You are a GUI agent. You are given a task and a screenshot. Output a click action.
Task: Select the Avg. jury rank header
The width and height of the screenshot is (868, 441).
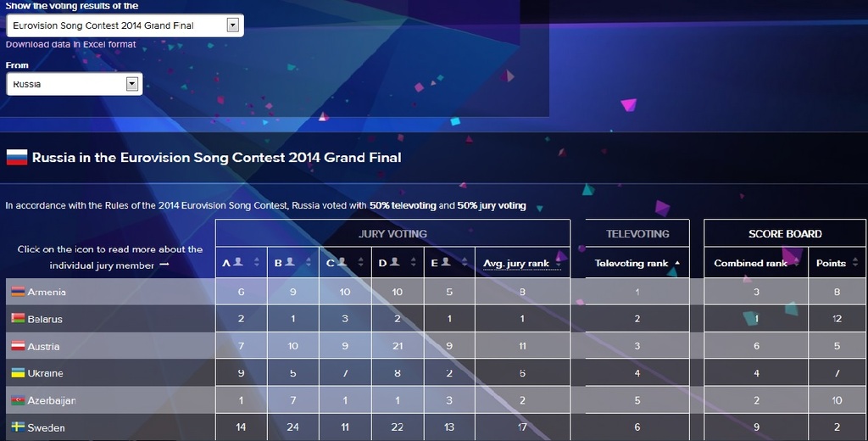coord(516,263)
